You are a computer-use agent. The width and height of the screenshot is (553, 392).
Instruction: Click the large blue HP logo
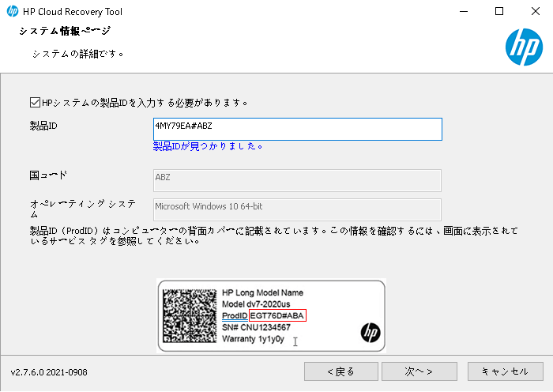[x=524, y=47]
